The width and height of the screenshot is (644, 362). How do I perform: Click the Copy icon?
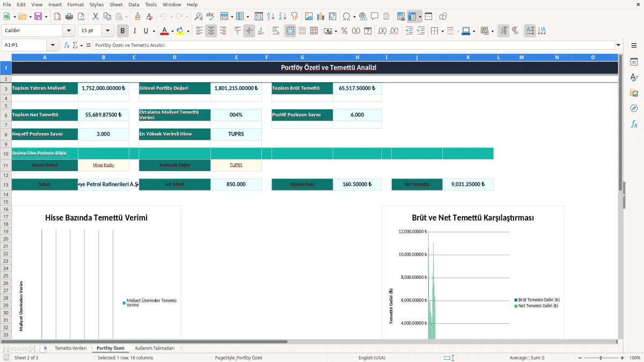coord(107,17)
